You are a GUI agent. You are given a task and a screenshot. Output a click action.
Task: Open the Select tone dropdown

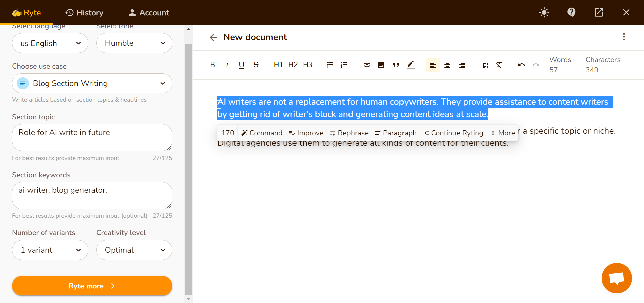pos(134,43)
